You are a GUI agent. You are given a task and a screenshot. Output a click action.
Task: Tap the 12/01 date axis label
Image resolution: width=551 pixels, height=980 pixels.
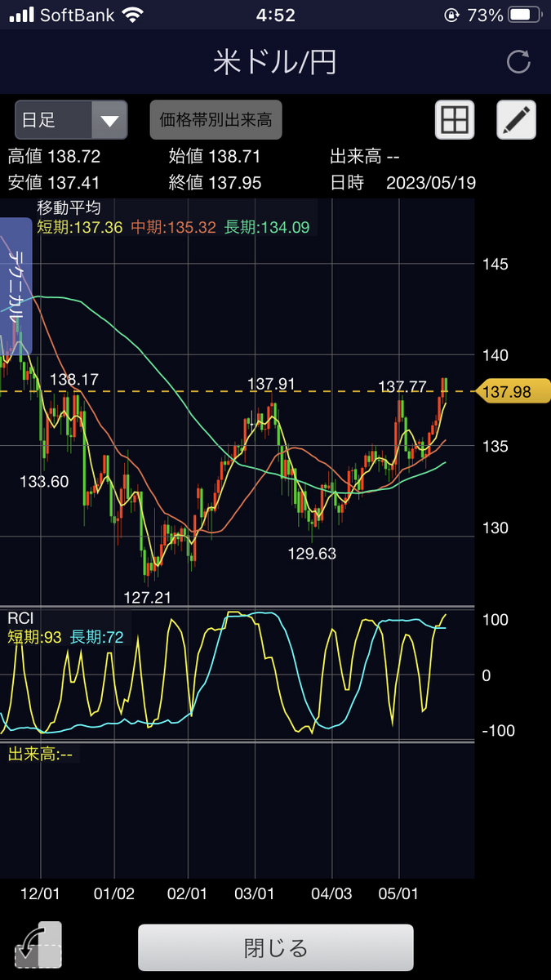click(39, 893)
